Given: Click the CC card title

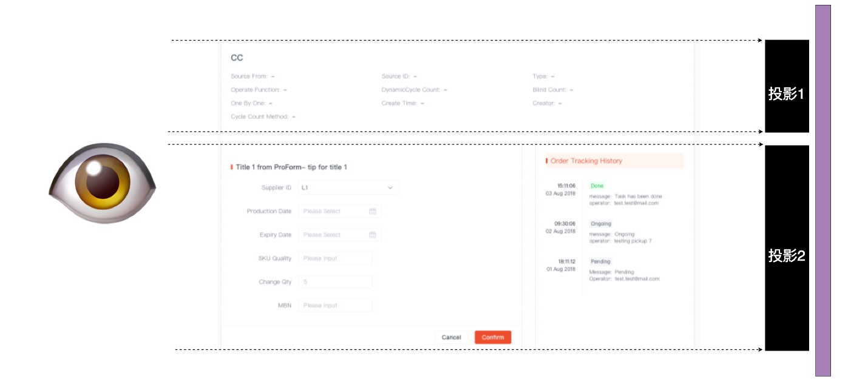Looking at the screenshot, I should click(x=237, y=58).
